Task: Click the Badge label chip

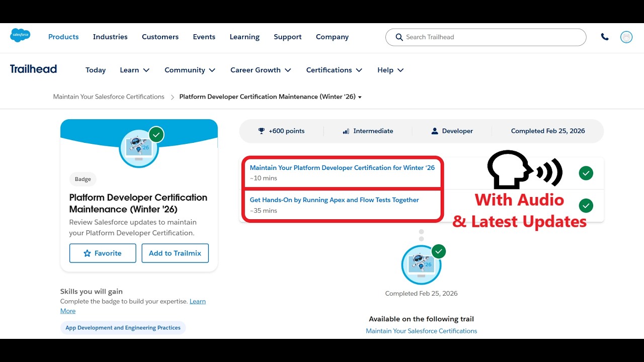Action: click(83, 179)
